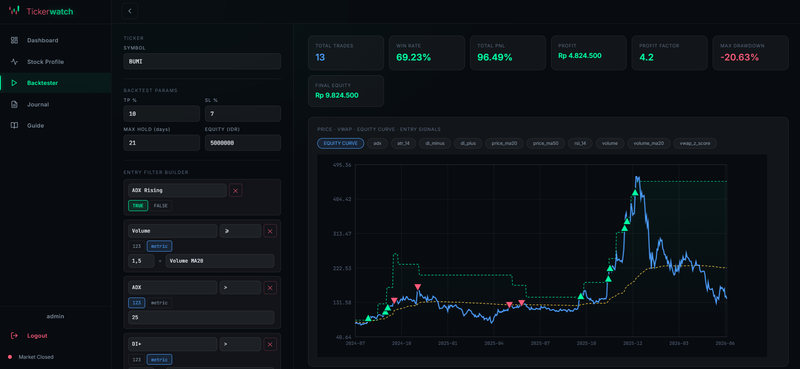Click the Guide book icon
Screen dimensions: 800x369
(x=14, y=126)
